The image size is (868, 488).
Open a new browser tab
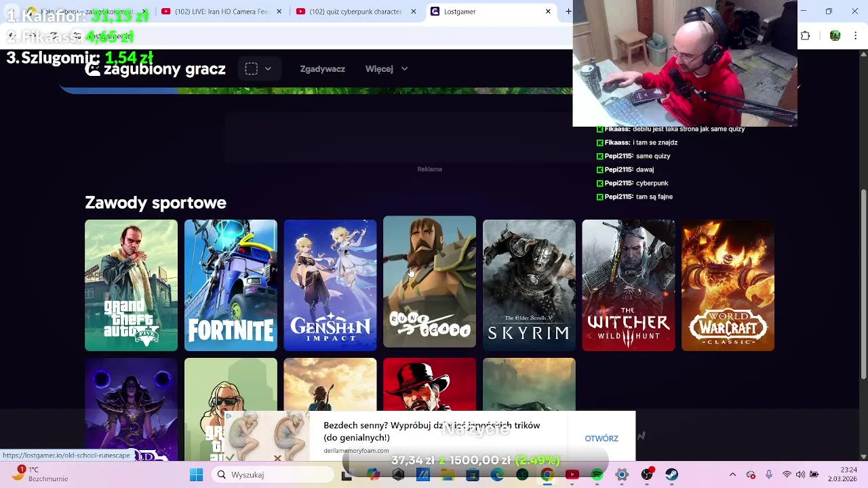click(x=568, y=12)
